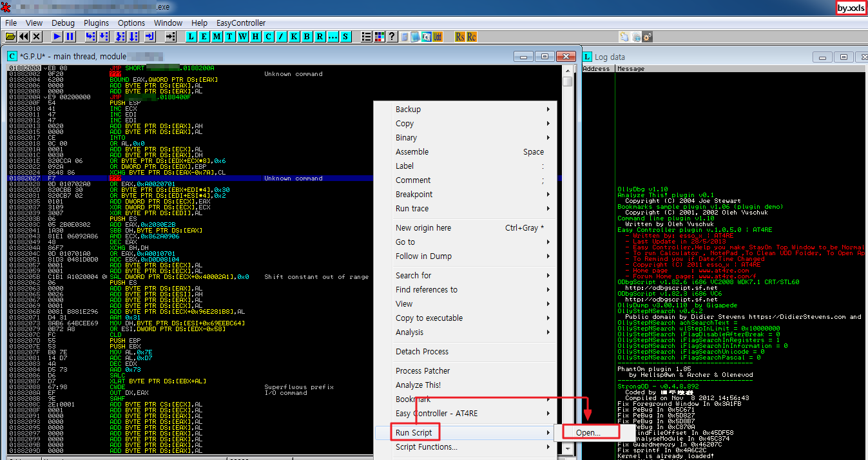Select Run Script context menu entry

[x=465, y=433]
